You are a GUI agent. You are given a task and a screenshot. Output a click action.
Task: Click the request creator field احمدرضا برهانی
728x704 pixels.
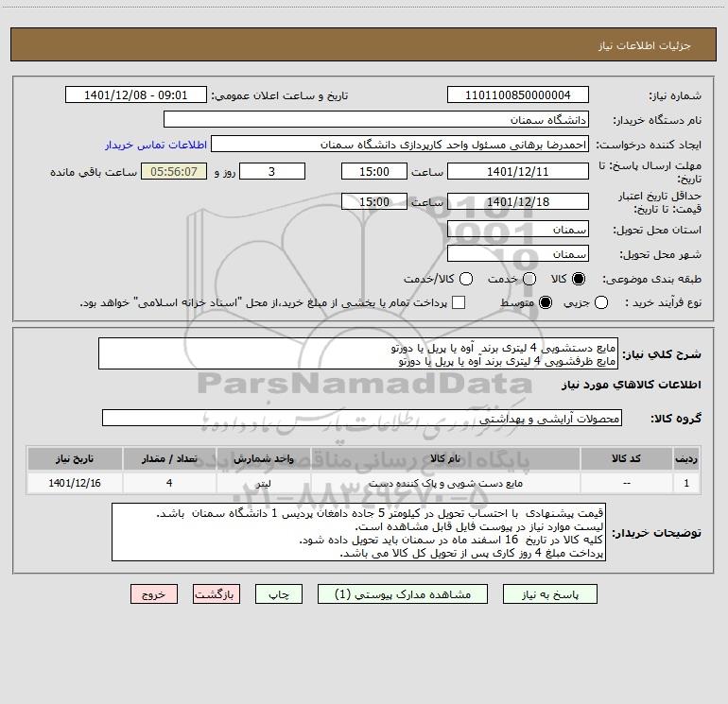tap(400, 145)
